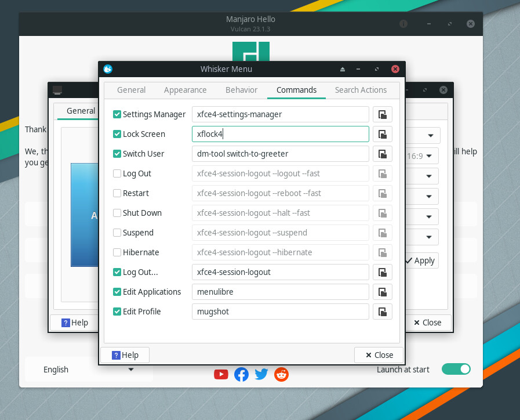Open the Facebook link in Manjaro Hello

click(x=241, y=375)
